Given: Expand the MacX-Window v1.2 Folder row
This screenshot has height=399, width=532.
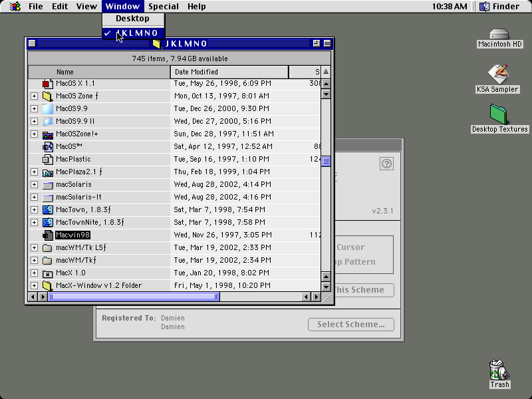Looking at the screenshot, I should (34, 285).
